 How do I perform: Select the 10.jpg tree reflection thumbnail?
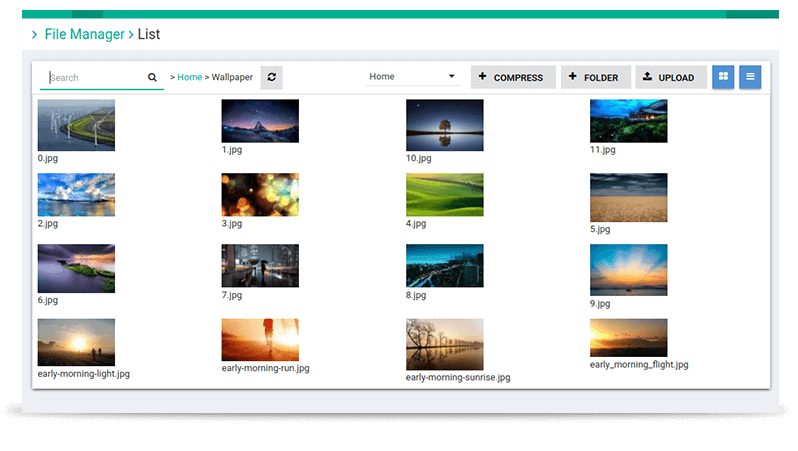coord(445,125)
